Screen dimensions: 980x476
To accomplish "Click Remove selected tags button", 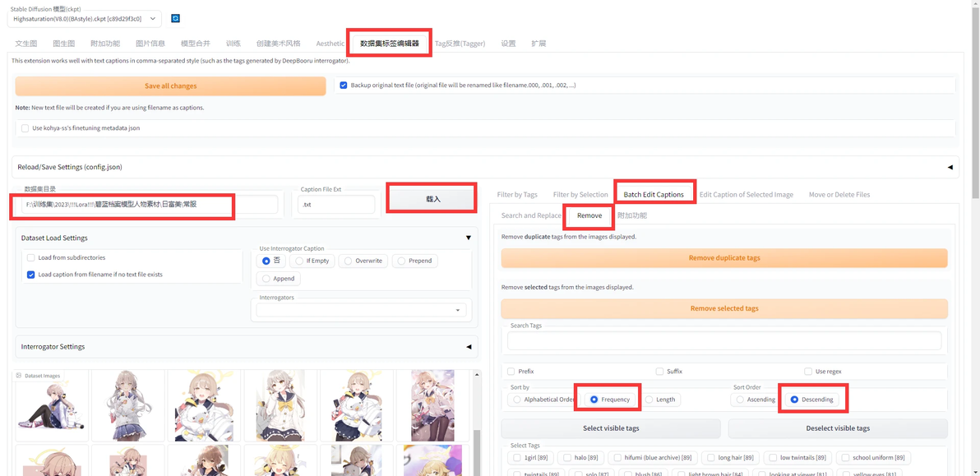I will pos(724,308).
